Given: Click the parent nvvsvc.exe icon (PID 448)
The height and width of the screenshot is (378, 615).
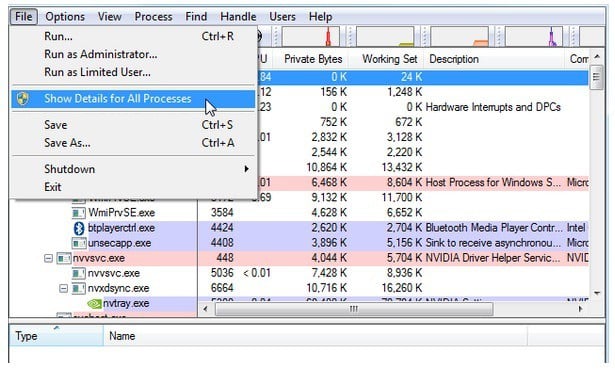Looking at the screenshot, I should point(64,258).
